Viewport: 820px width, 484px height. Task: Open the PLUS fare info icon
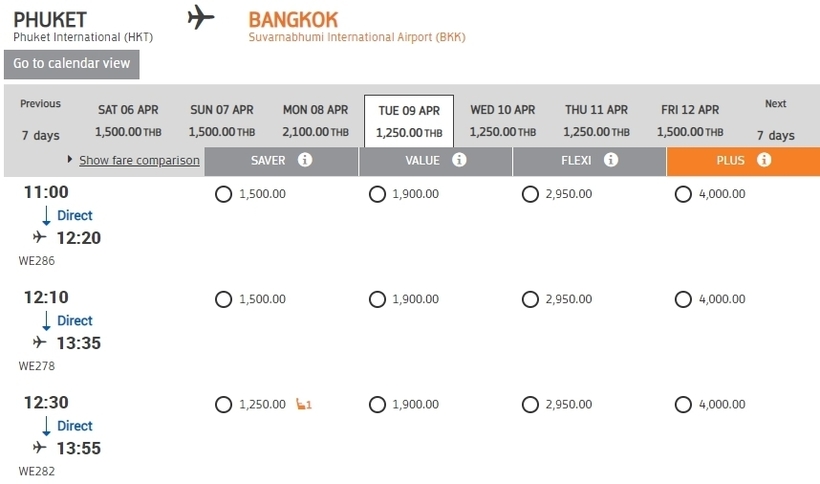pyautogui.click(x=764, y=159)
